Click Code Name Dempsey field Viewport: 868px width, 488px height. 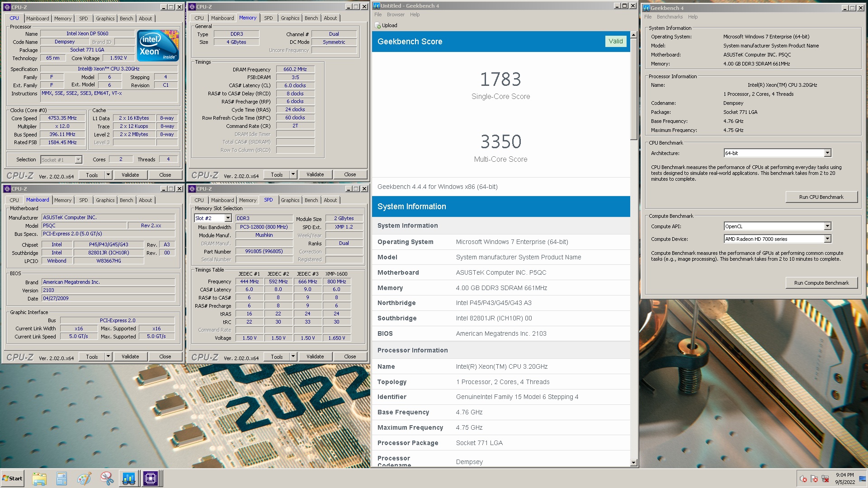[x=65, y=42]
